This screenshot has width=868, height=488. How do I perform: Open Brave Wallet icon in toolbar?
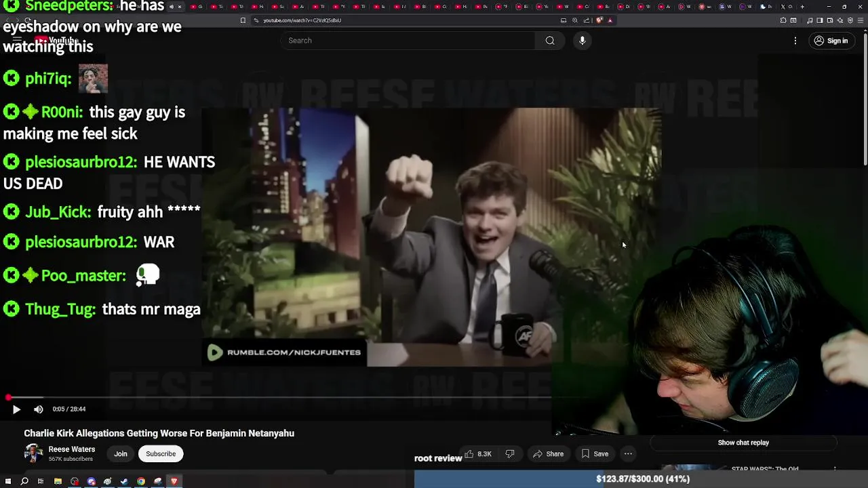830,20
